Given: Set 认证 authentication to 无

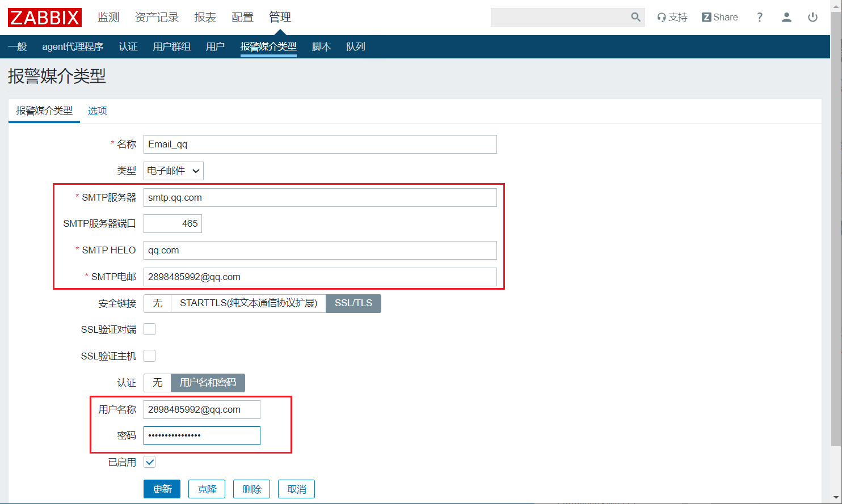Looking at the screenshot, I should coord(157,383).
